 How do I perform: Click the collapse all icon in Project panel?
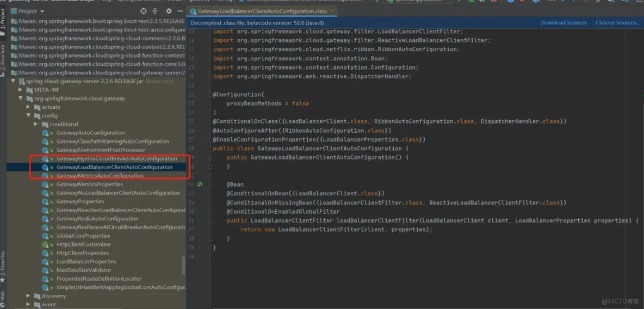[155, 11]
